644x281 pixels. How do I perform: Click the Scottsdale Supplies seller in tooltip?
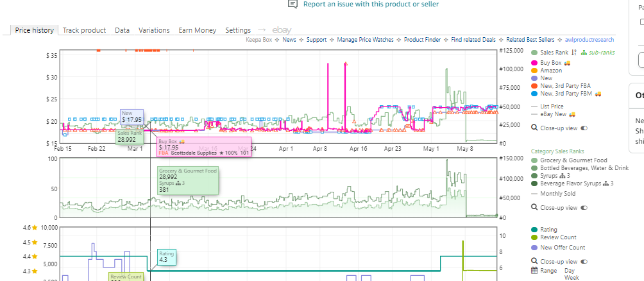tap(195, 153)
